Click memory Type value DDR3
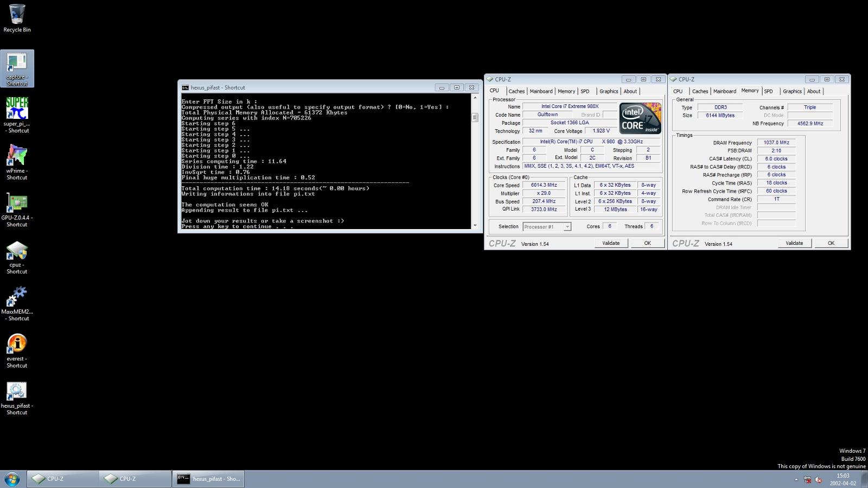 (x=720, y=107)
